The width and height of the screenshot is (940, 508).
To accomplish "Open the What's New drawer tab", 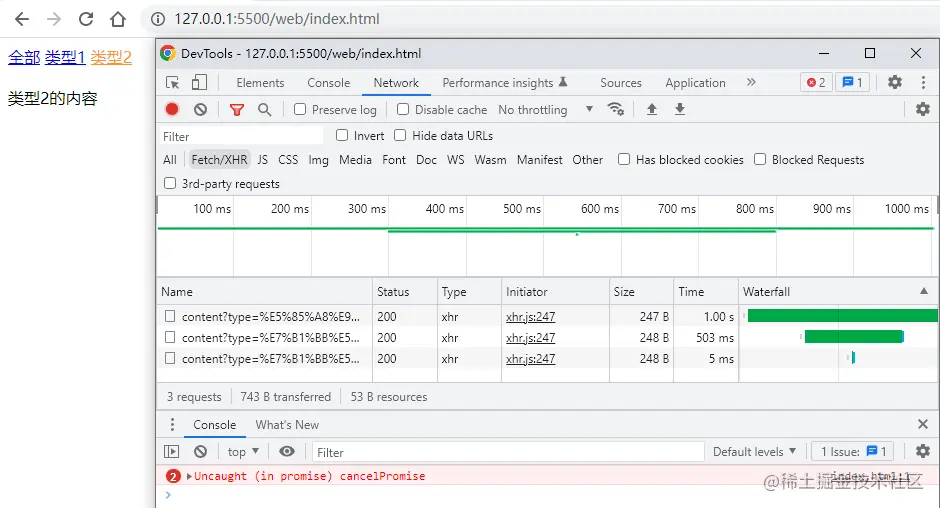I will tap(287, 425).
